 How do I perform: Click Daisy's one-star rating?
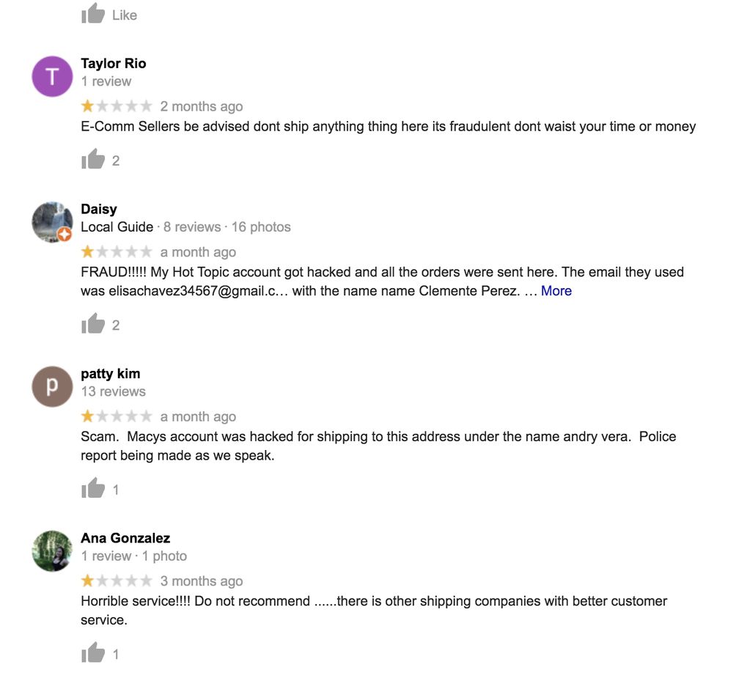point(117,252)
